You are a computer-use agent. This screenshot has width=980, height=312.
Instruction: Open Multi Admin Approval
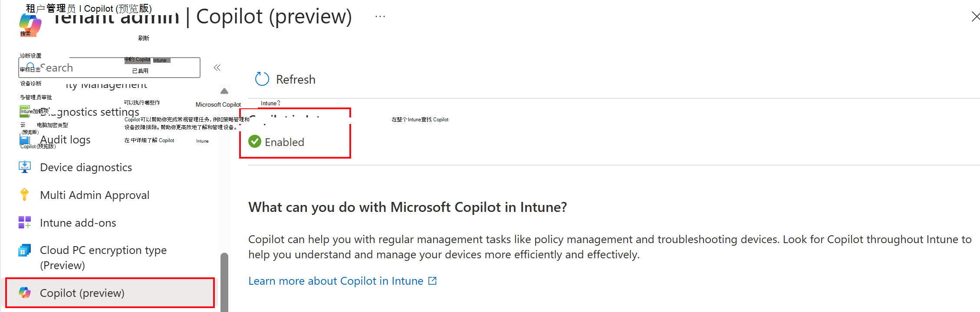[x=95, y=195]
